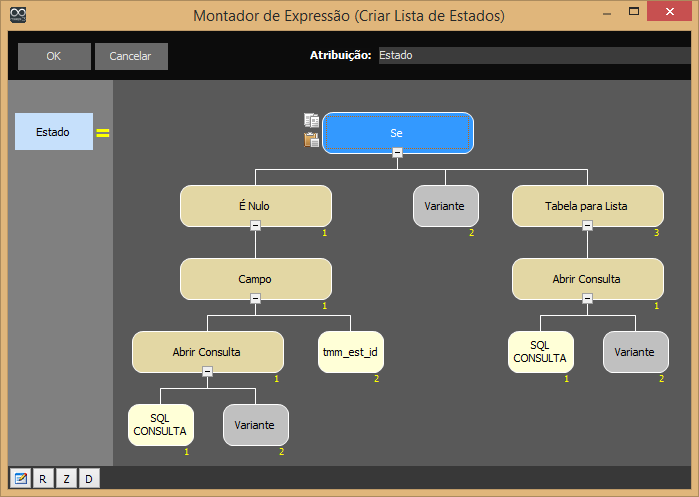Screen dimensions: 699x497
Task: Click the copy icon beside the Se node
Action: click(x=311, y=121)
